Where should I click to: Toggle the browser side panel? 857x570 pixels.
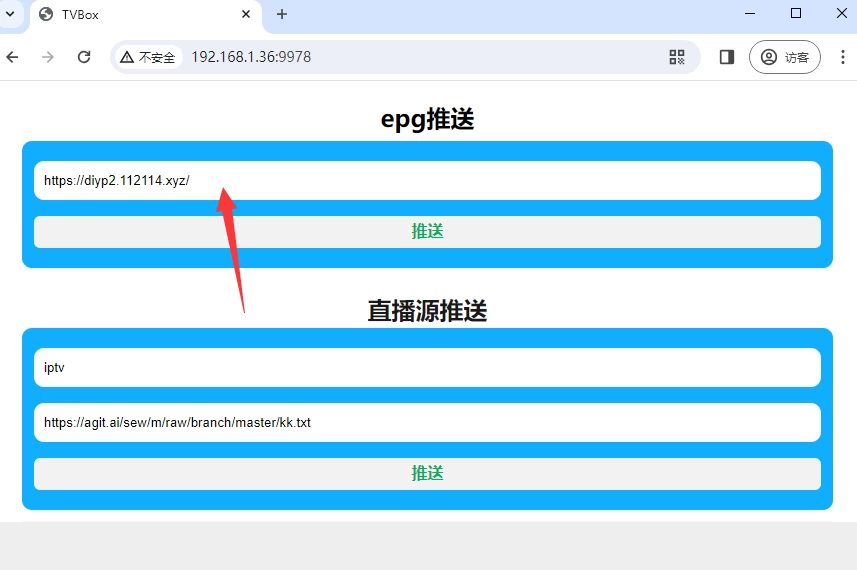[x=726, y=57]
